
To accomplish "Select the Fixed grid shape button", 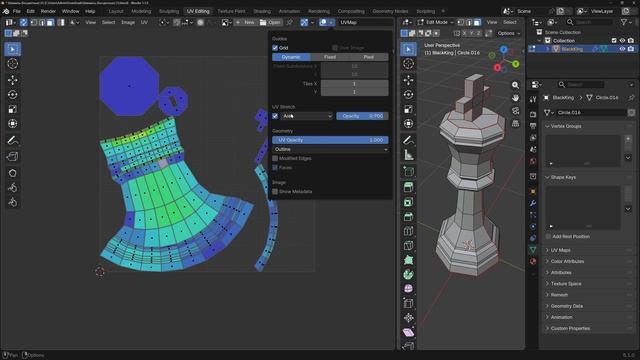I will click(330, 57).
